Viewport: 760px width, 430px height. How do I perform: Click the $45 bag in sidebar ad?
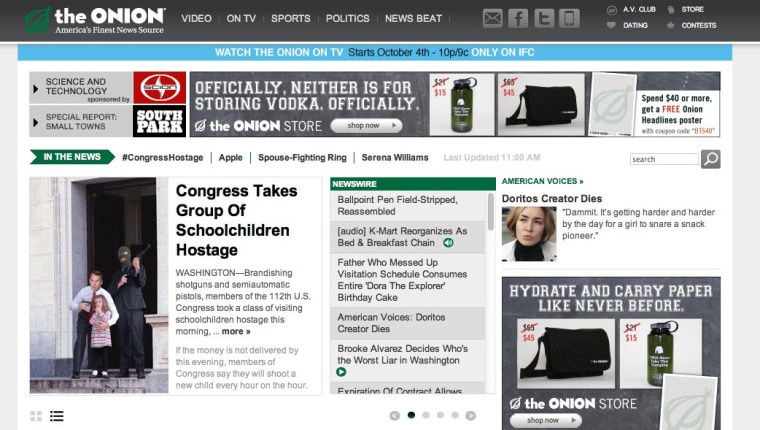click(566, 353)
